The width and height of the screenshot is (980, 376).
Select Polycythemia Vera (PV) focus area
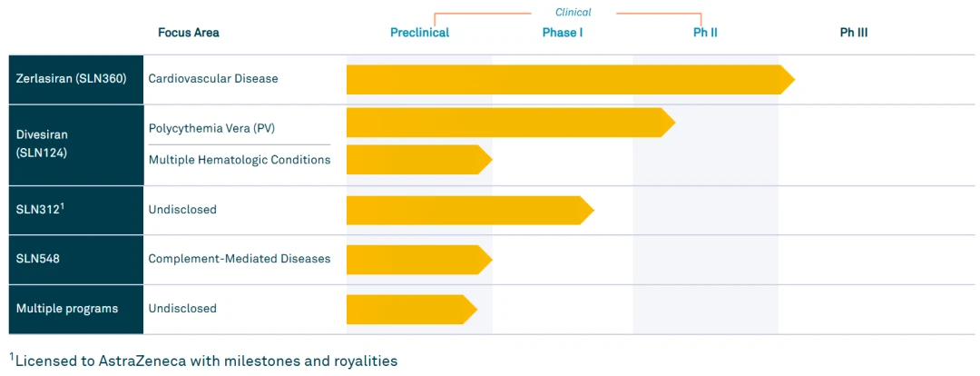[211, 128]
